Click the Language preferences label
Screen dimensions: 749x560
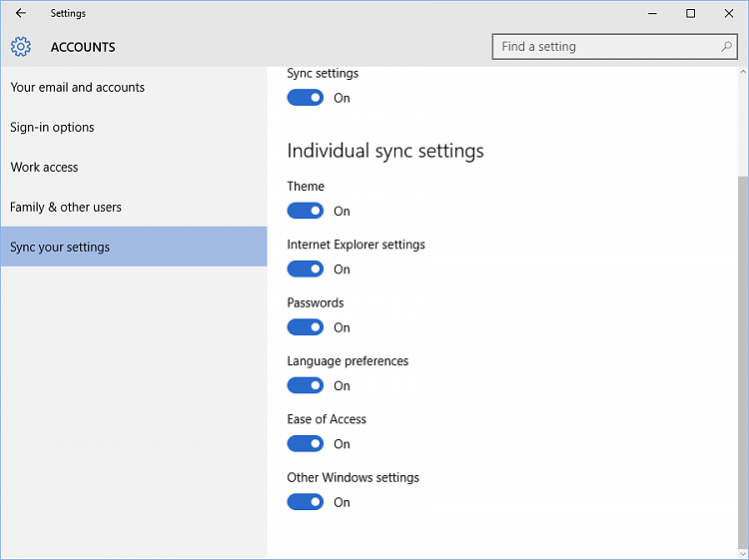[348, 361]
